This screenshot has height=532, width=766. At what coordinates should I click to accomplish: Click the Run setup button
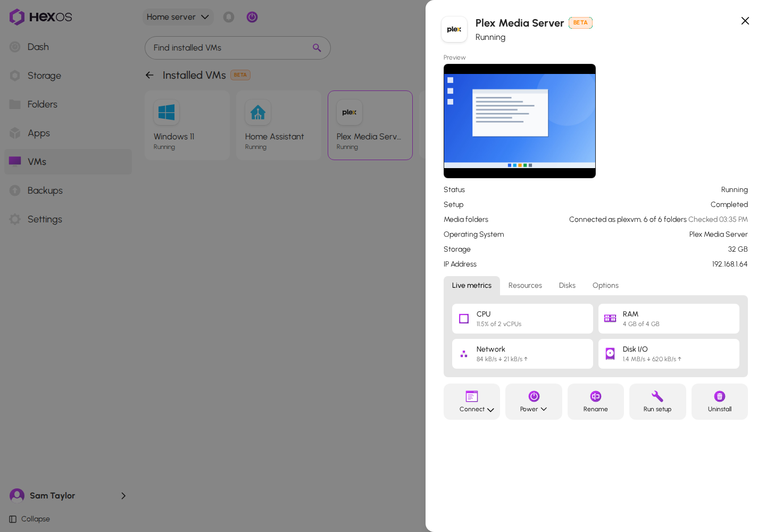[657, 402]
